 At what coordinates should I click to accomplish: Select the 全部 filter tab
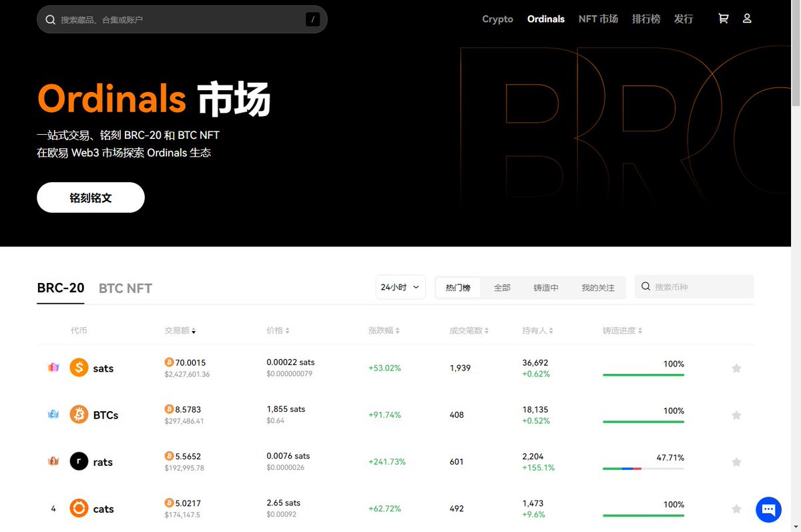pos(502,288)
